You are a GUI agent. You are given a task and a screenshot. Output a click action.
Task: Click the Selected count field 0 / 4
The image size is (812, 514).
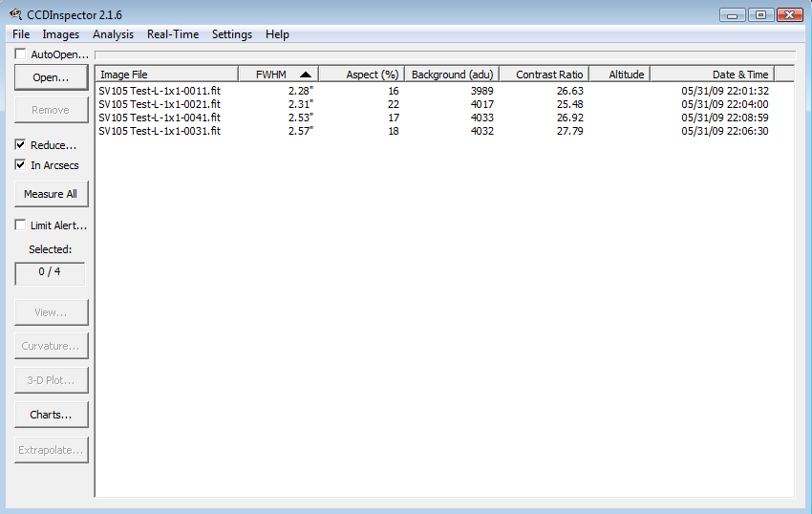coord(50,273)
